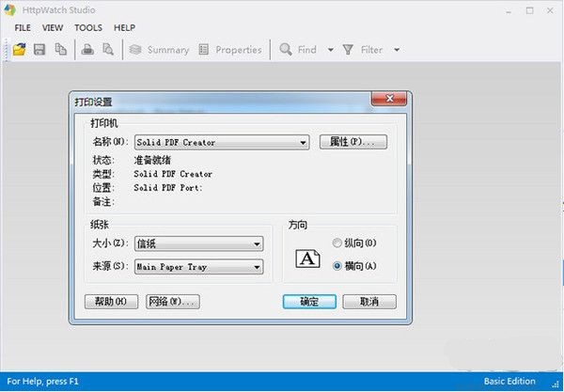
Task: Click the 取消 cancel button
Action: click(x=369, y=302)
